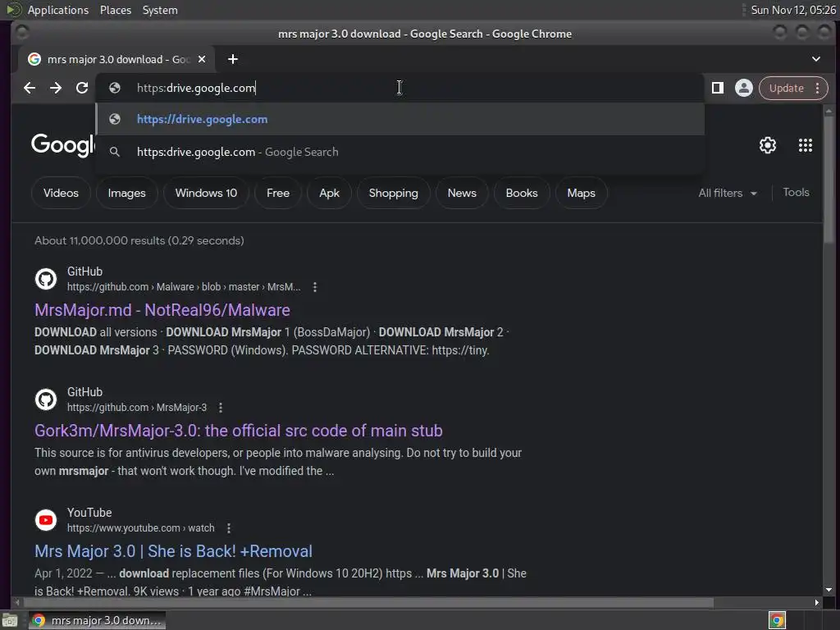Open the three-dot menu beside Update
The image size is (840, 630).
pos(818,88)
